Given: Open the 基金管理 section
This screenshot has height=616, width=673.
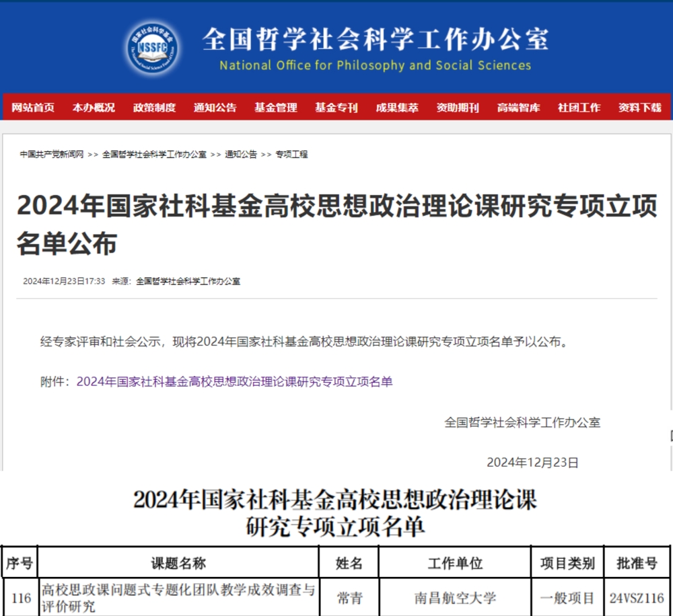Looking at the screenshot, I should (x=276, y=107).
